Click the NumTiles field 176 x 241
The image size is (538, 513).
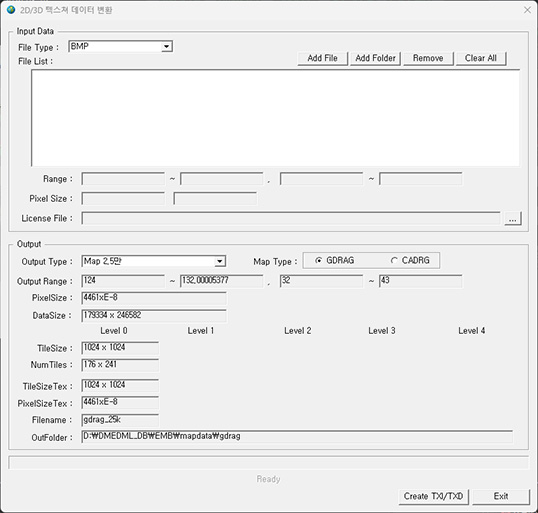coord(120,365)
